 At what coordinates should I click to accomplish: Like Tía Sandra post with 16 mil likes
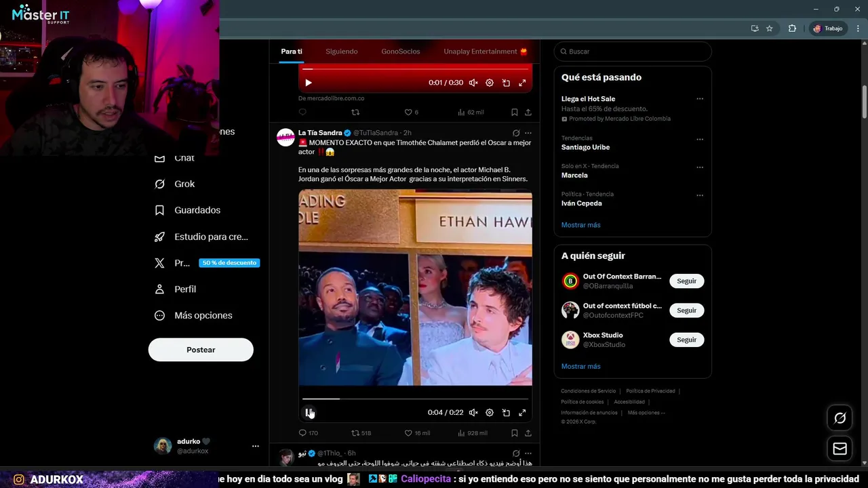[417, 433]
